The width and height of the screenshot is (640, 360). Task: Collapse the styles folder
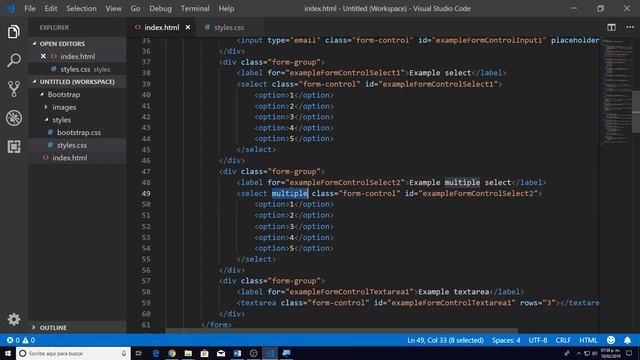point(47,120)
